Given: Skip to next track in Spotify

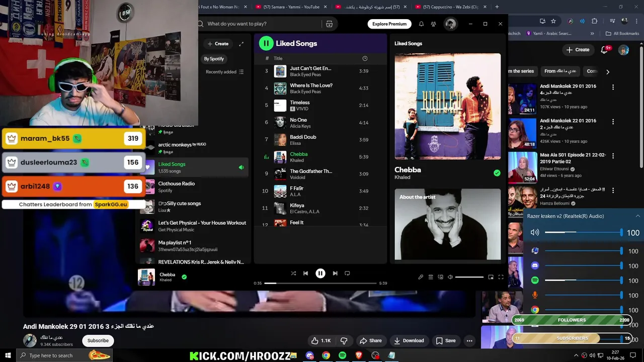Looking at the screenshot, I should click(x=335, y=274).
